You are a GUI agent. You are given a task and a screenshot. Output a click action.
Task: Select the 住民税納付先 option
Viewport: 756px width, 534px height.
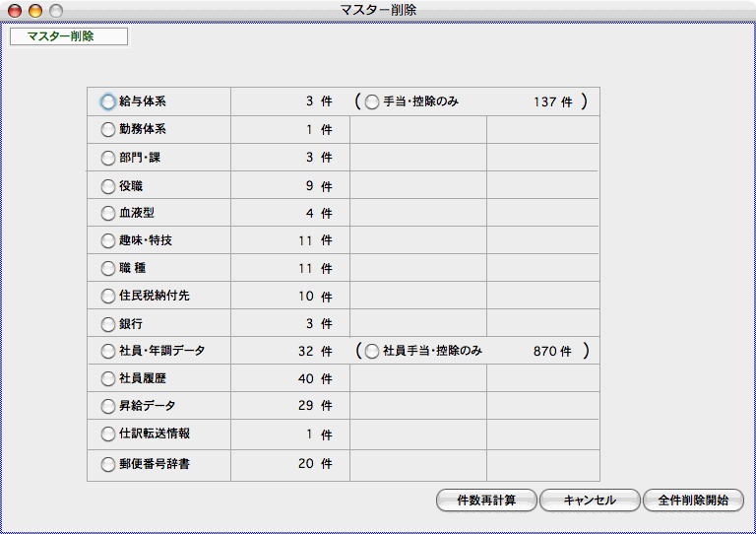[x=108, y=296]
